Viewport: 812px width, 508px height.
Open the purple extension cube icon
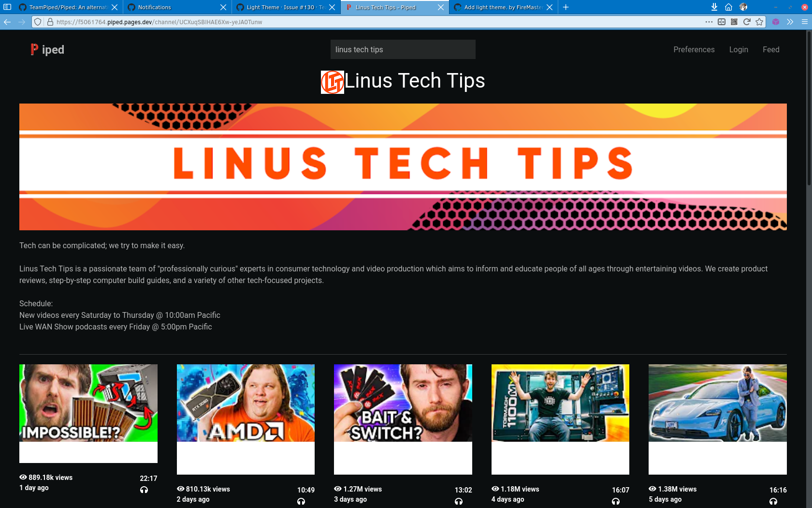pos(776,22)
